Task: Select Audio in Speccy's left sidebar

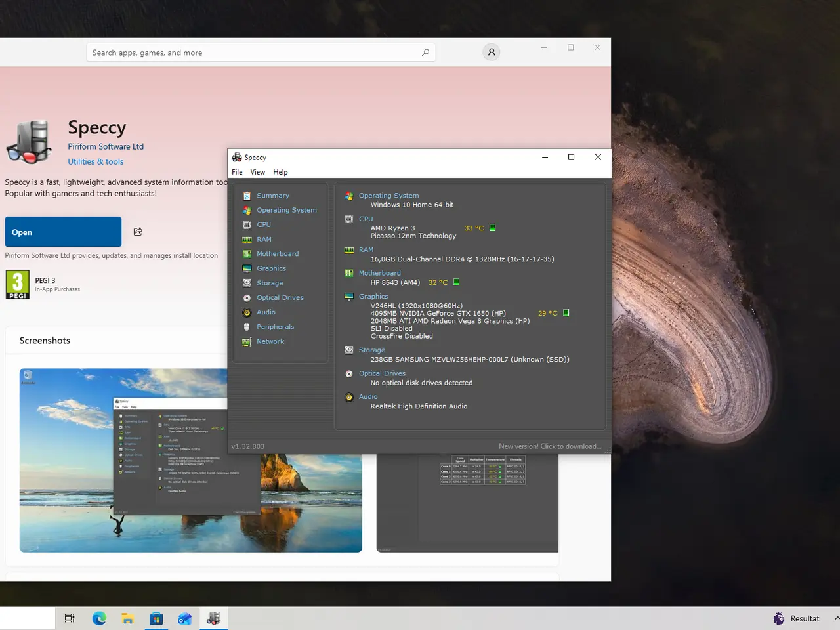Action: (266, 312)
